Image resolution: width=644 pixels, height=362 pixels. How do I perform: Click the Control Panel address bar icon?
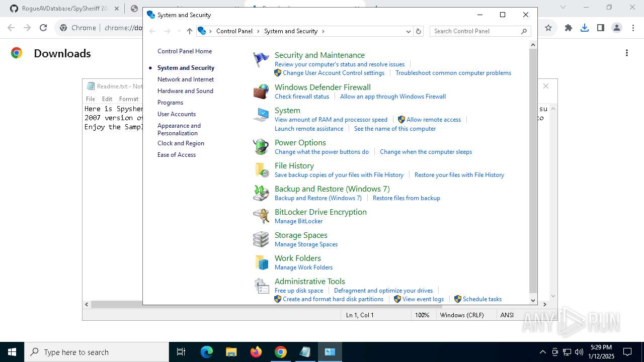tap(202, 31)
